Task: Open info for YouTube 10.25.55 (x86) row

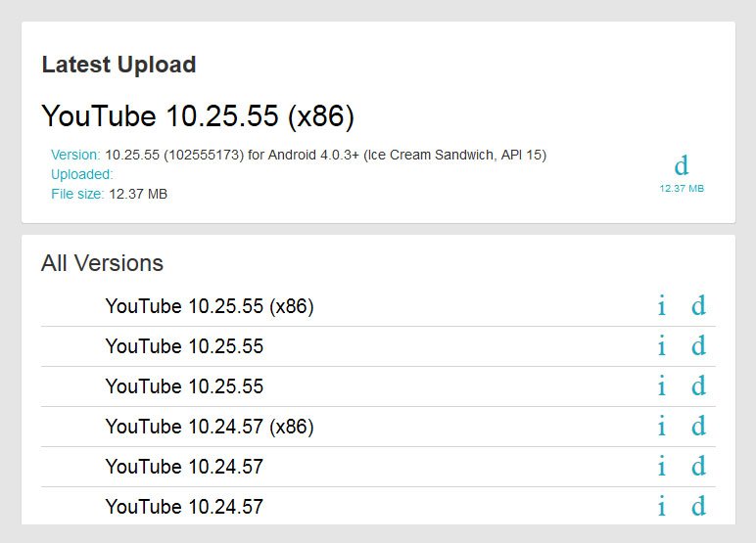Action: [x=662, y=306]
